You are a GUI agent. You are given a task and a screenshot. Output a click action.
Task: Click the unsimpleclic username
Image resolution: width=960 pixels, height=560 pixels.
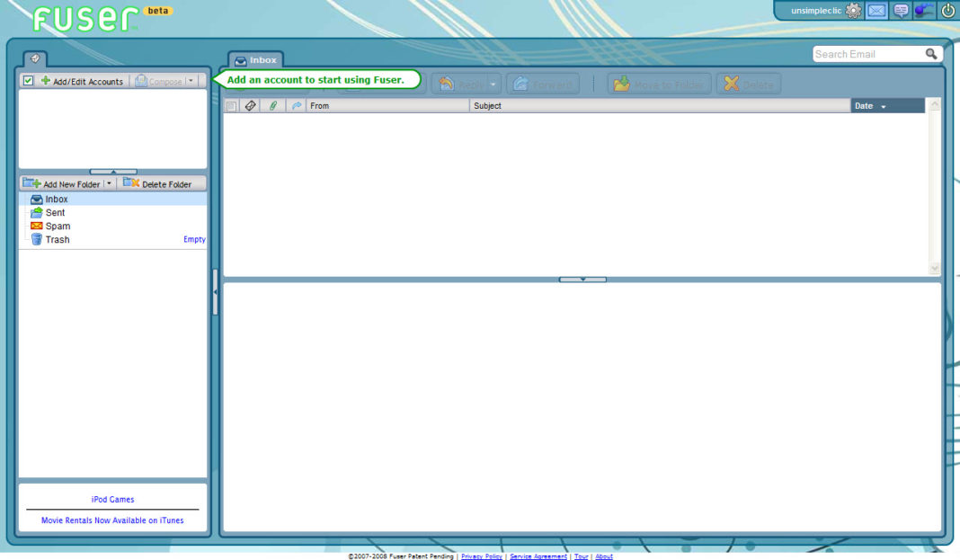click(x=816, y=11)
